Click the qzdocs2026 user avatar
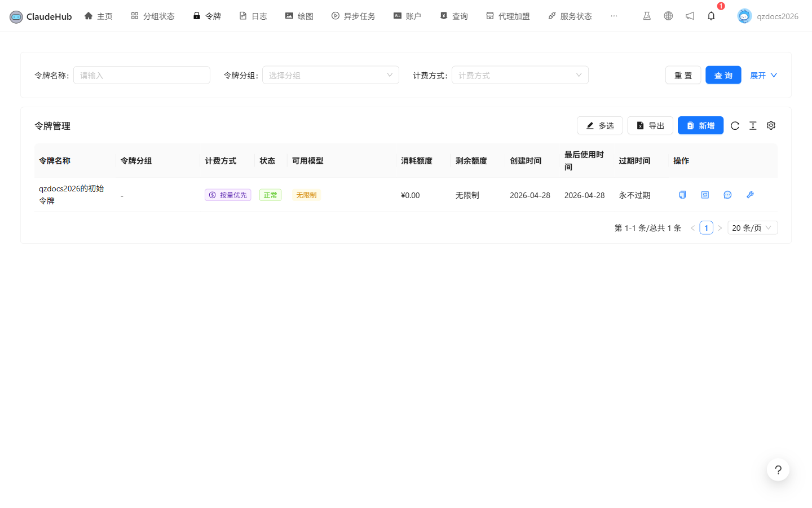 (x=744, y=16)
